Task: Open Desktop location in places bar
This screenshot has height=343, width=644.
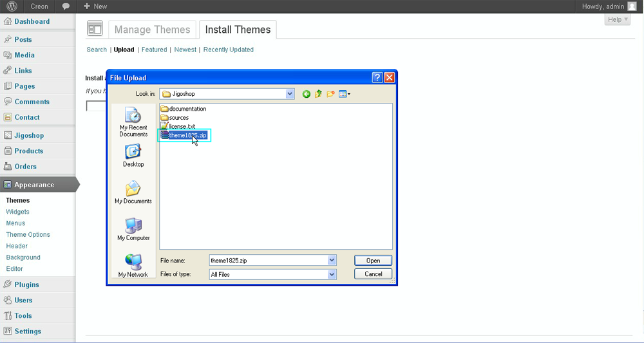Action: click(133, 155)
